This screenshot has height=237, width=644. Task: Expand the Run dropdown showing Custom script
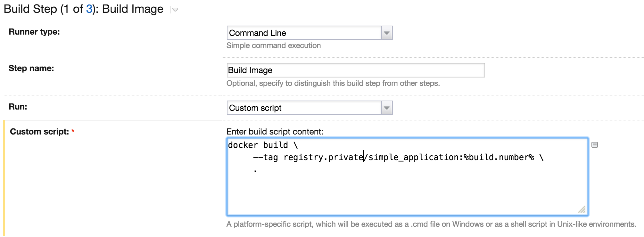tap(310, 108)
